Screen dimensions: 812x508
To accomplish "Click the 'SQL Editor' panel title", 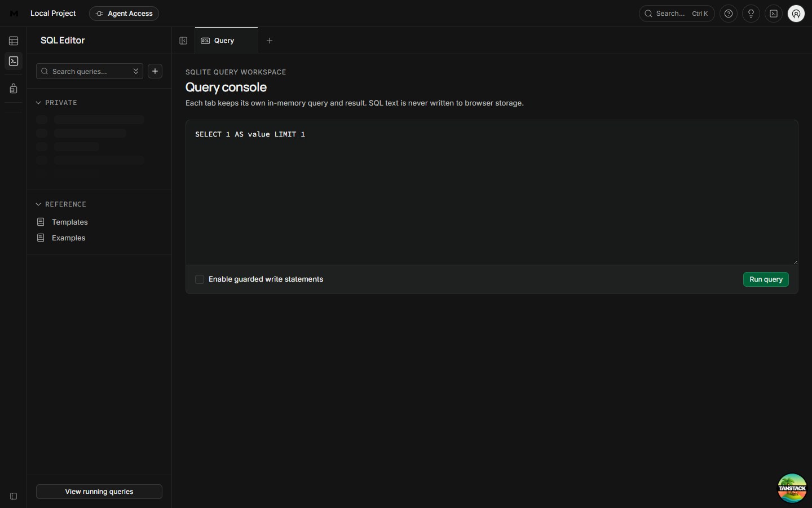I will [63, 41].
